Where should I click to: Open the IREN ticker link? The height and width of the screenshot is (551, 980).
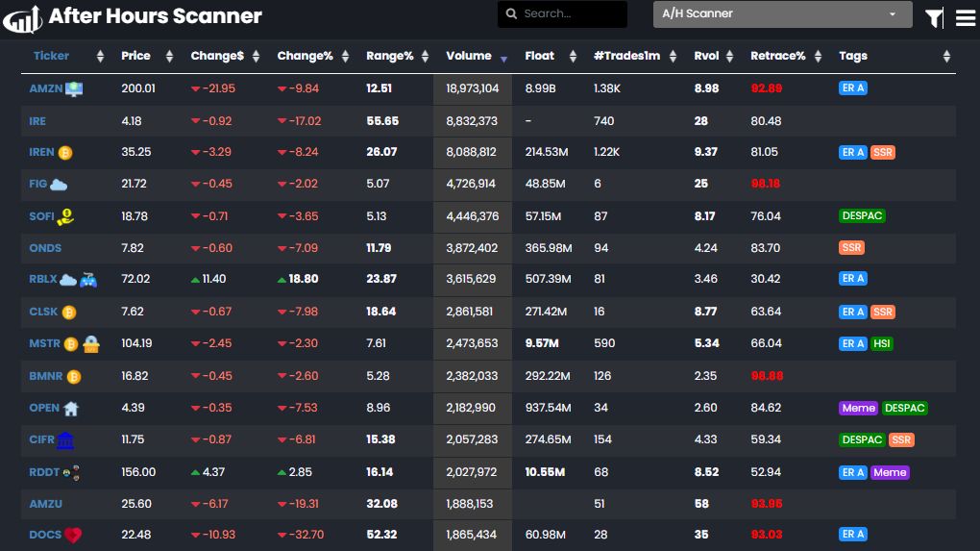pyautogui.click(x=41, y=152)
